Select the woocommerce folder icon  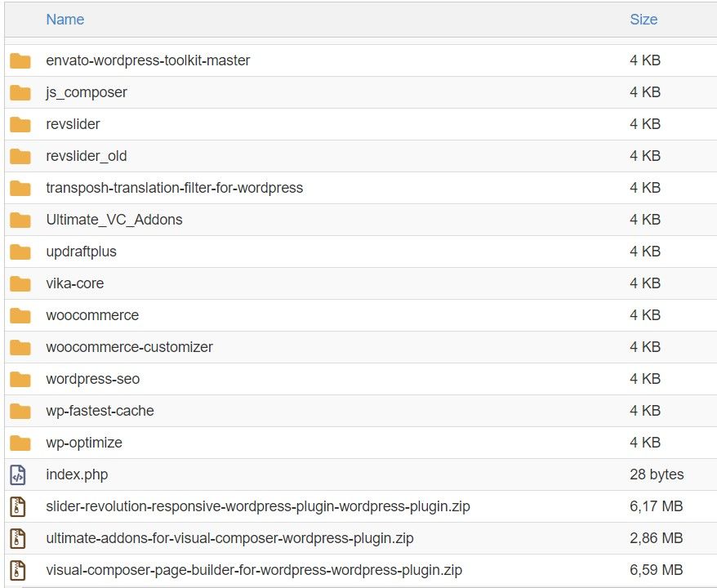pyautogui.click(x=20, y=315)
